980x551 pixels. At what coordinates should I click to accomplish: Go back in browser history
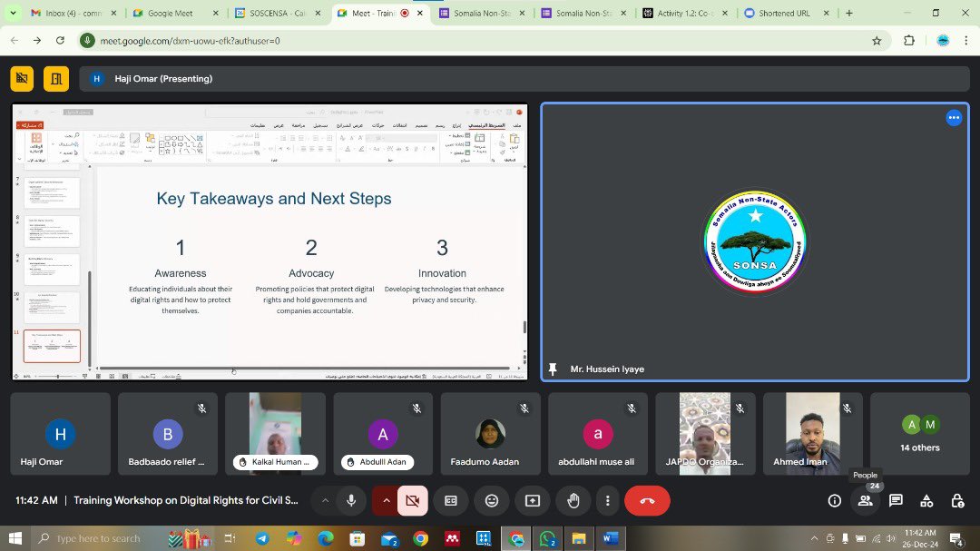coord(15,41)
